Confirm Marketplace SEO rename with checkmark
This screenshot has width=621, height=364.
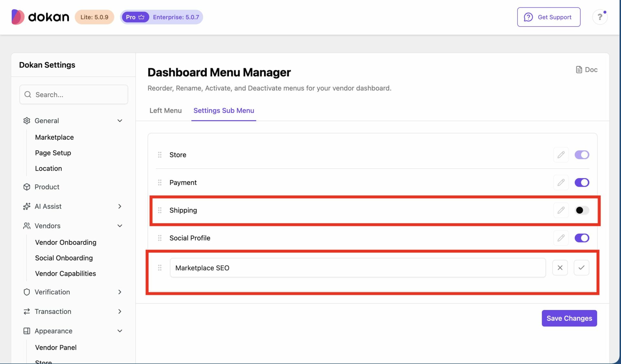point(581,268)
